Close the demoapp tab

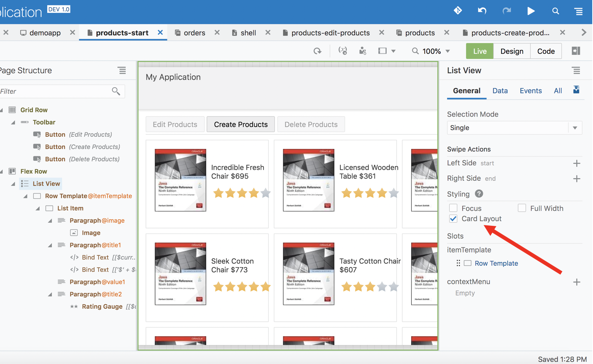pos(72,33)
